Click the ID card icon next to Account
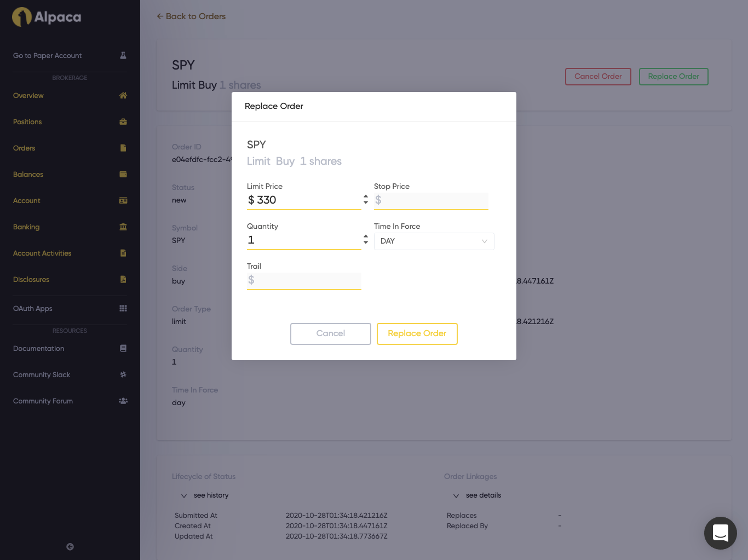Screen dimensions: 748x560 pos(123,200)
